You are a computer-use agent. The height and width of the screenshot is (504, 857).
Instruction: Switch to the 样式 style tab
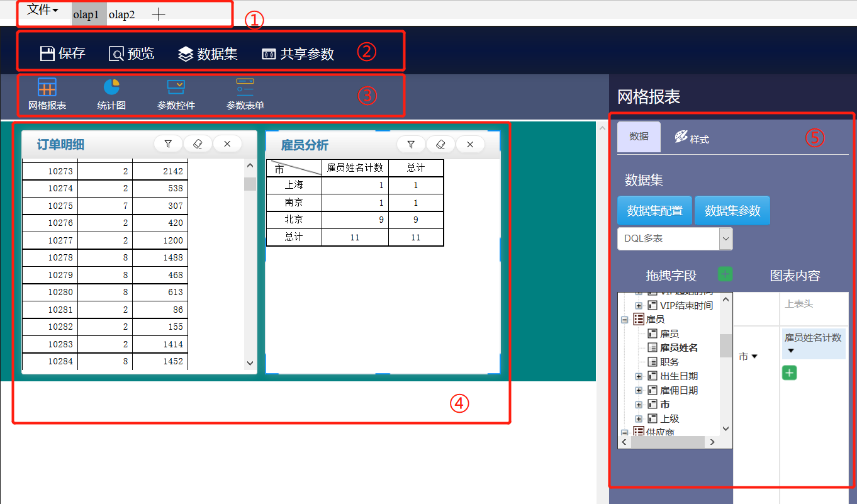pyautogui.click(x=692, y=138)
